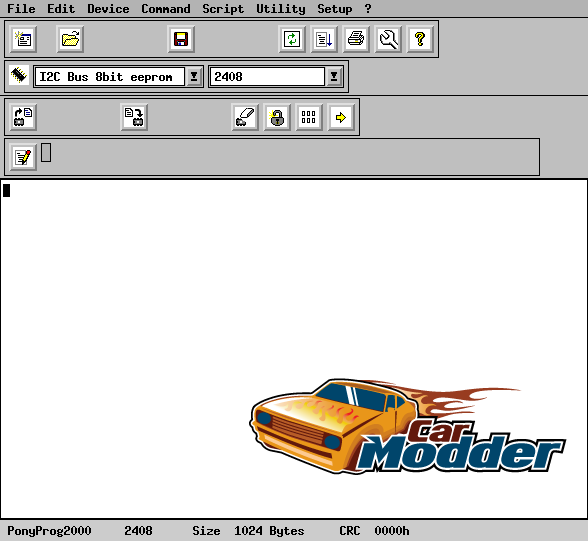Expand the 2408 device type dropdown

click(x=334, y=77)
